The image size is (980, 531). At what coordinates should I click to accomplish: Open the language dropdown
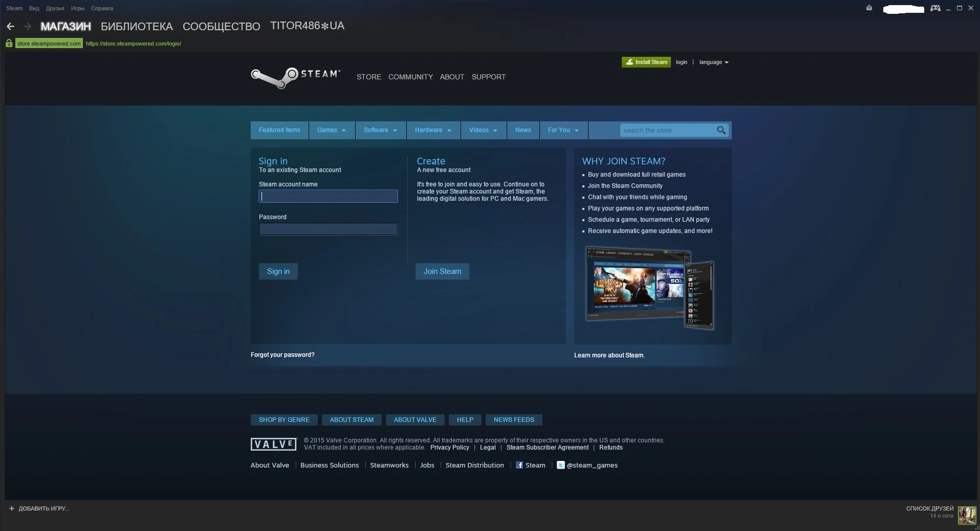click(714, 62)
